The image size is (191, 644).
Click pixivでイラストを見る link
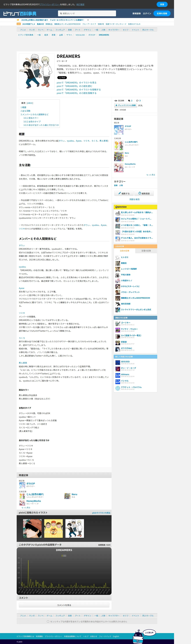point(101,513)
